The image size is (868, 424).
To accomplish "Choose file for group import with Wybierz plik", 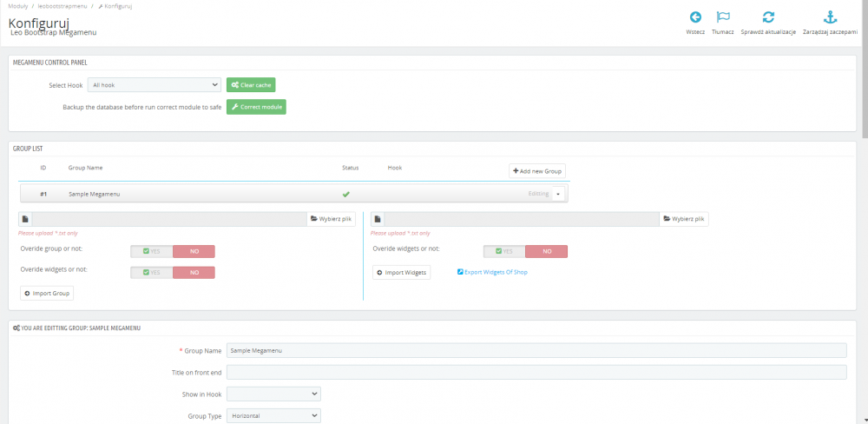I will [331, 219].
